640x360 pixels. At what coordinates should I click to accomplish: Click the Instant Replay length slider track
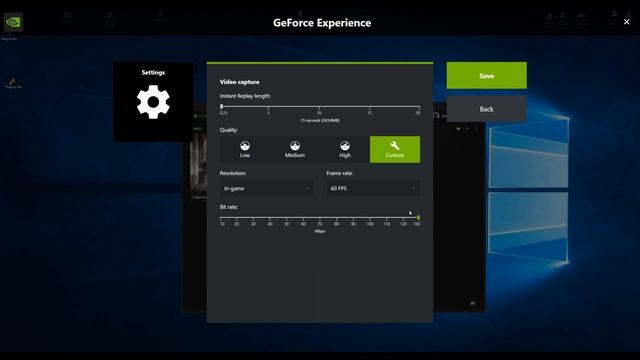[x=320, y=107]
